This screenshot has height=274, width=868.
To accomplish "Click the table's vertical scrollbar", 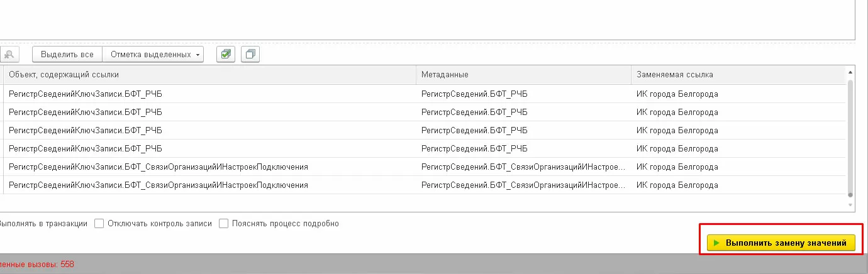I will [850, 137].
